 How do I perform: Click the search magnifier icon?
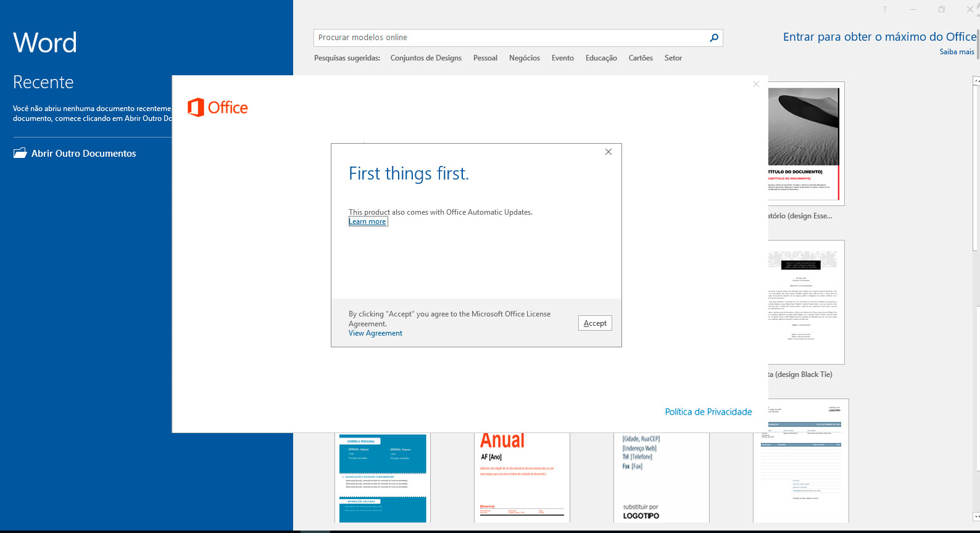pos(714,38)
